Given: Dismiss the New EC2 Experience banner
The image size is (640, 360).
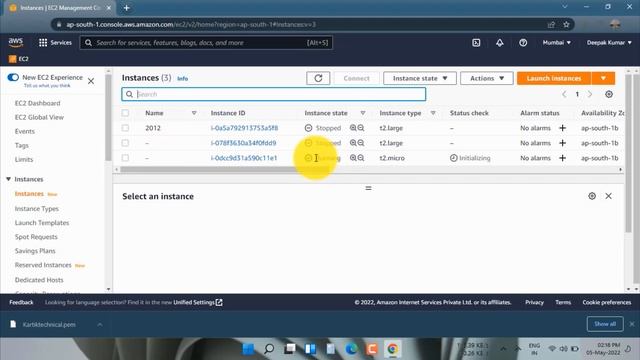Looking at the screenshot, I should click(91, 81).
